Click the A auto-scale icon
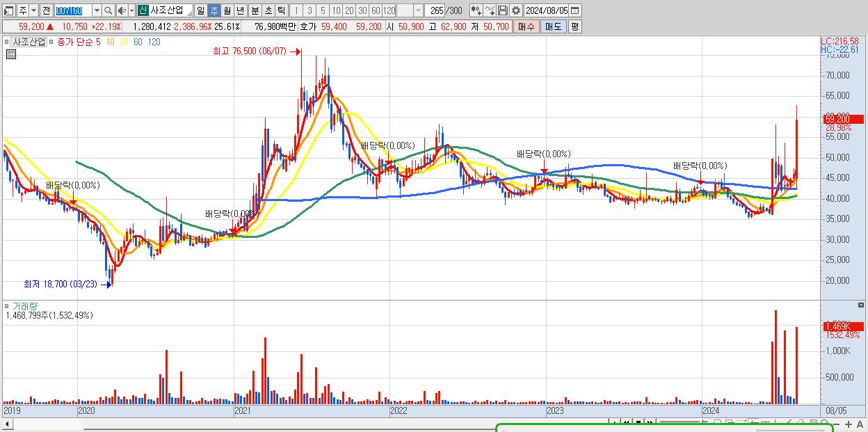 click(860, 424)
